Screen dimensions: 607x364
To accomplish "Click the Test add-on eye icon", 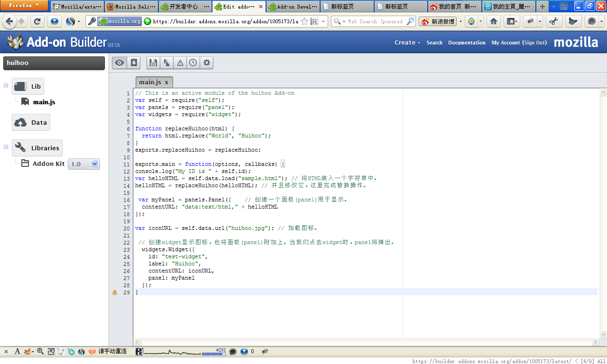I will (x=120, y=63).
